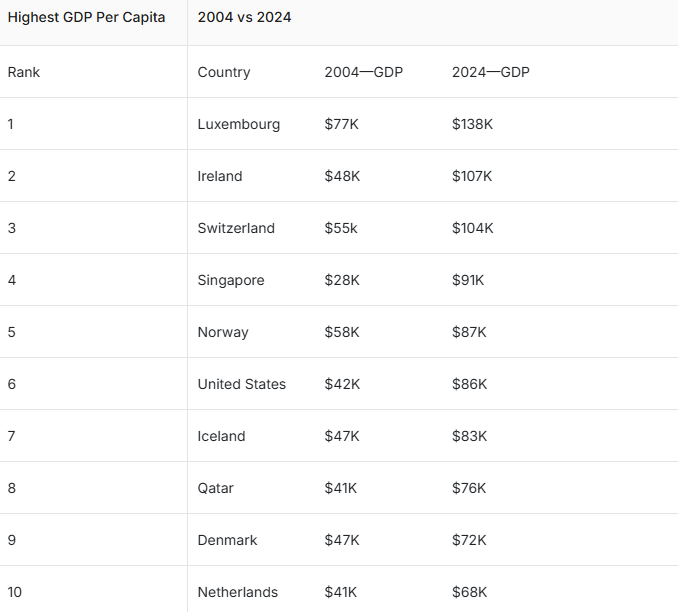Select the '2024—GDP' column header
The width and height of the screenshot is (678, 612).
pyautogui.click(x=491, y=72)
